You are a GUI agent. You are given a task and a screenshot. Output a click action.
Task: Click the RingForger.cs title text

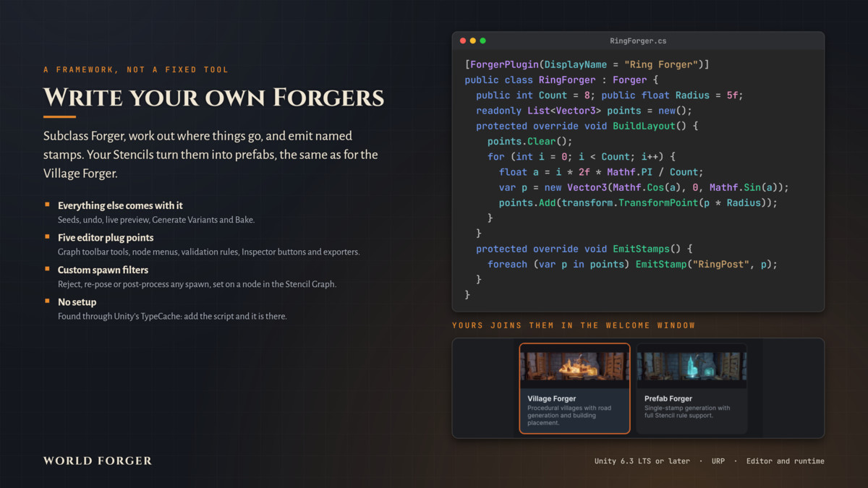pyautogui.click(x=638, y=41)
